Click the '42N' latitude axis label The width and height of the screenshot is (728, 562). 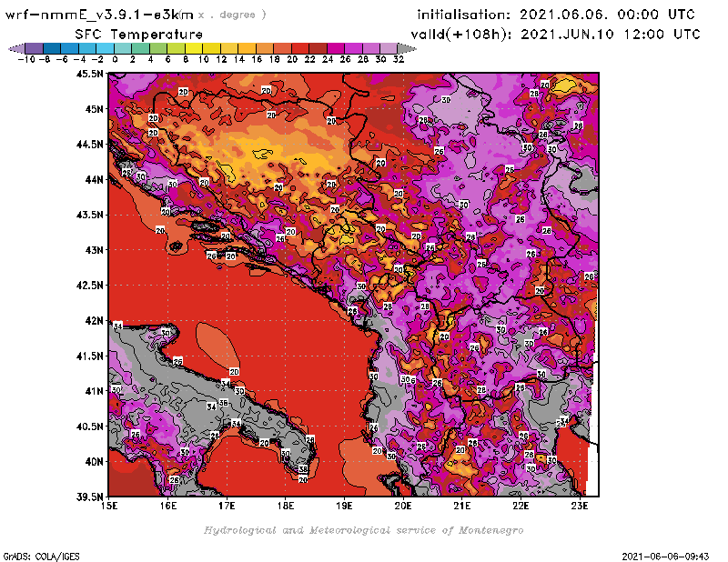click(94, 320)
